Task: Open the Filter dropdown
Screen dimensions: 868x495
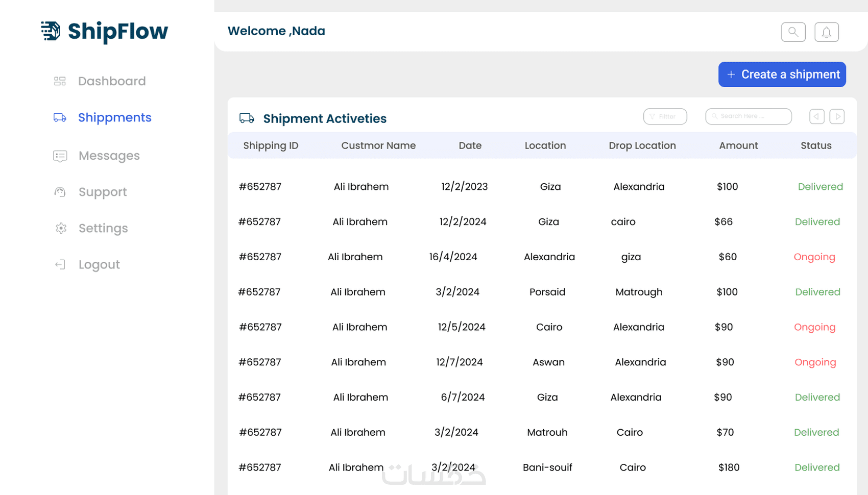Action: coord(665,116)
